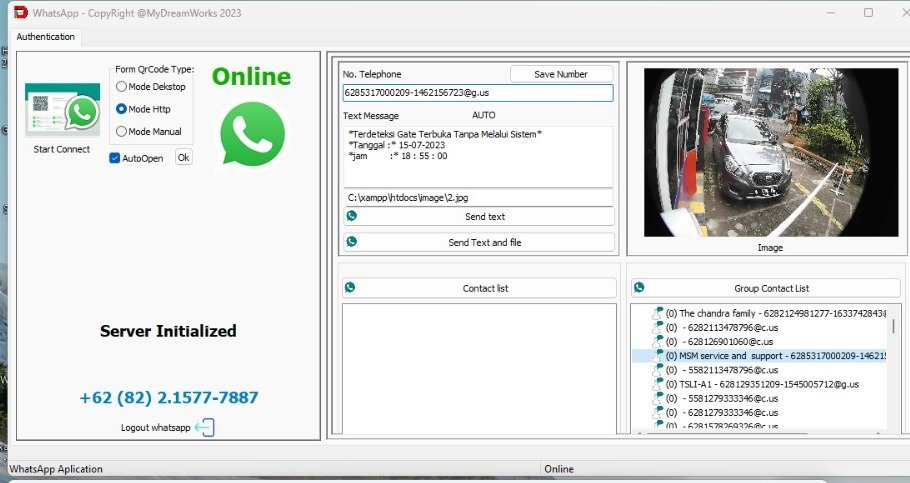Click the Send text button
This screenshot has width=910, height=483.
[479, 216]
